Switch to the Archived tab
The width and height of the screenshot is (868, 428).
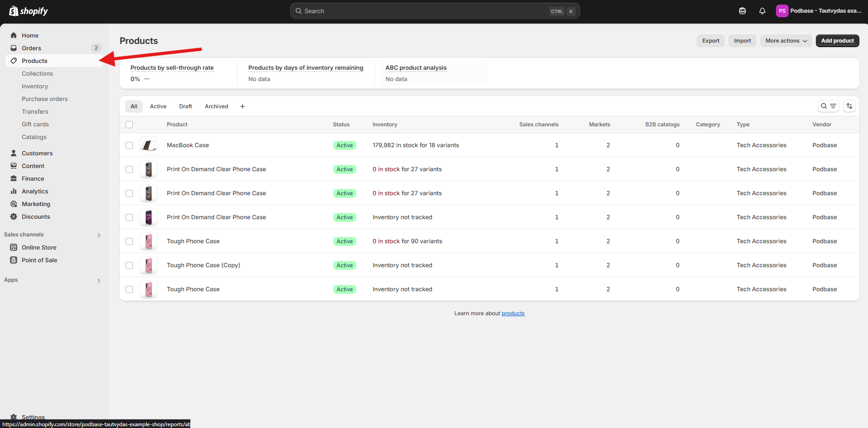[x=216, y=106]
